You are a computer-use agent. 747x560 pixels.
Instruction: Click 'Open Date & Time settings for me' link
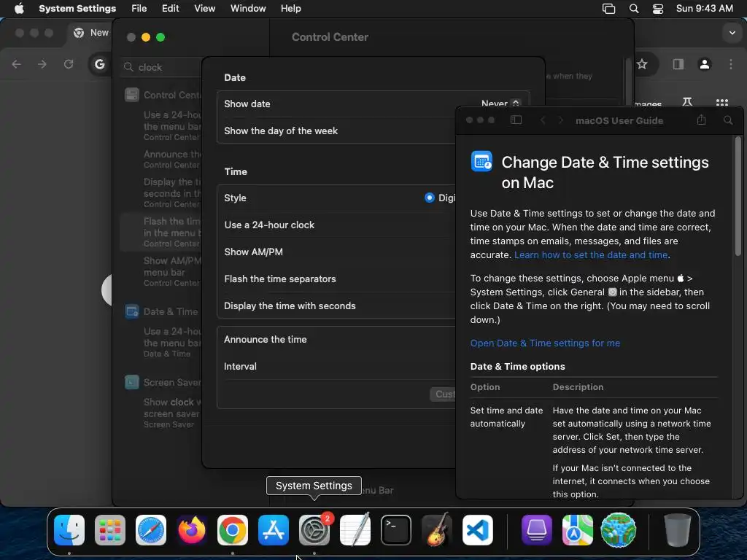point(545,343)
